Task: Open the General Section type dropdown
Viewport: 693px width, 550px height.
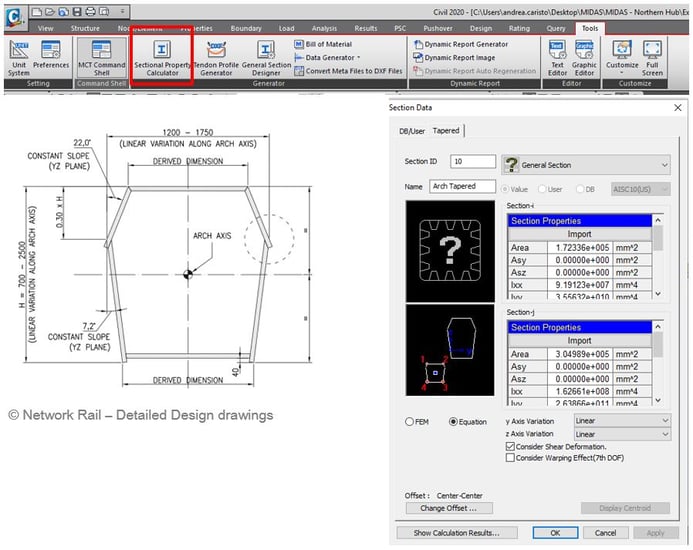Action: tap(586, 165)
